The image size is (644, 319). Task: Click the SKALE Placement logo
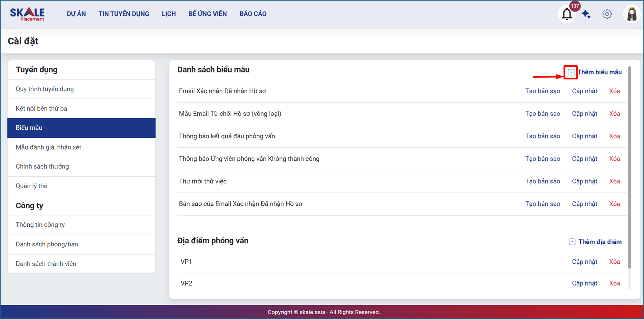click(x=27, y=14)
